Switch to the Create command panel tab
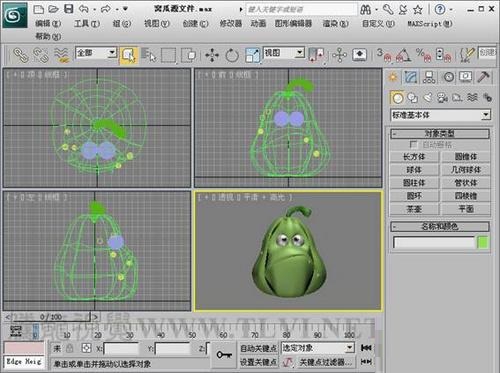The image size is (500, 373). click(393, 77)
